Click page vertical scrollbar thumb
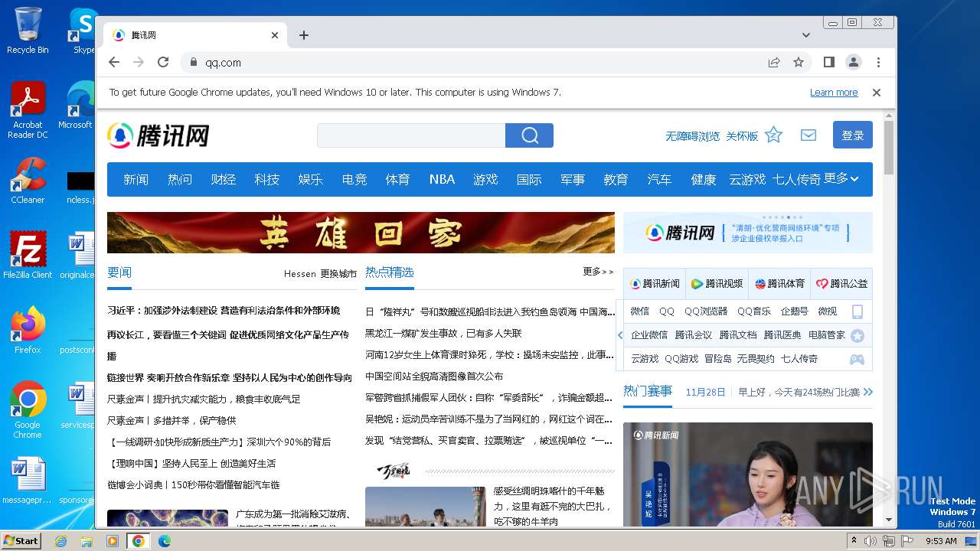The image size is (980, 551). coord(889,148)
